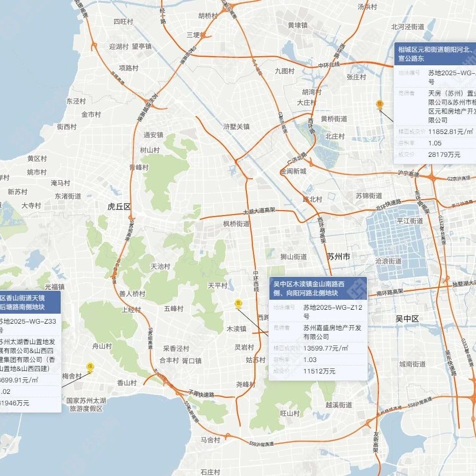Click the 国家苏州太湖旅游度假区 label
The image size is (476, 476).
point(86,405)
